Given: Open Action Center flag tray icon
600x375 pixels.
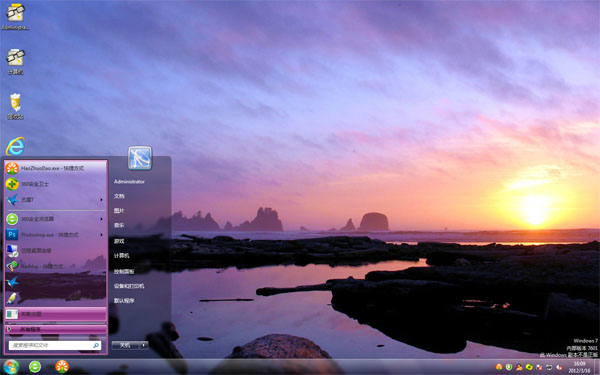Looking at the screenshot, I should pos(539,367).
